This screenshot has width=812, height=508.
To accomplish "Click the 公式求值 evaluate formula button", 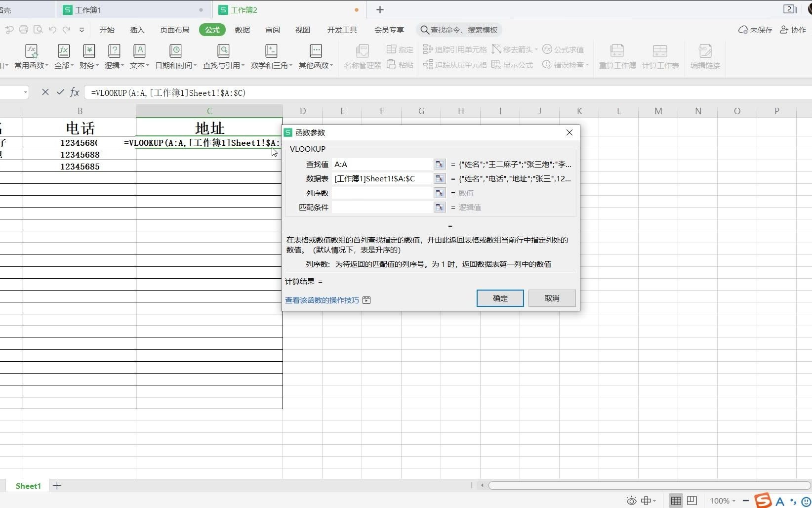I will 563,49.
